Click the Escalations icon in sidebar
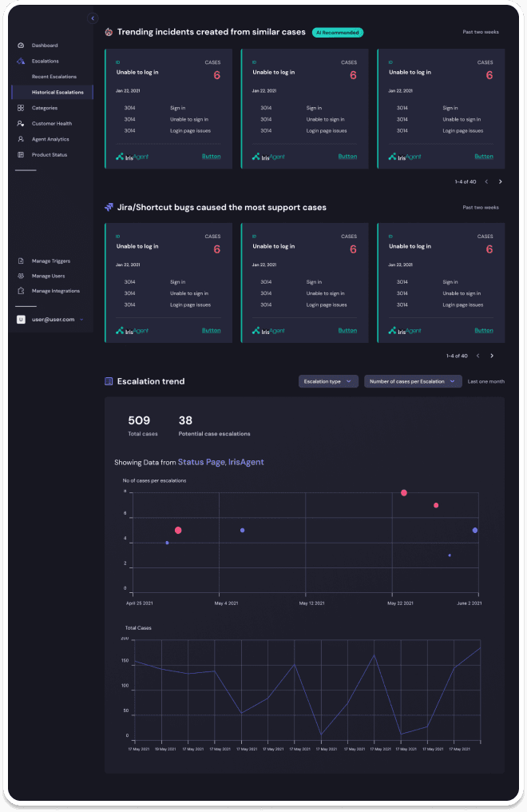 [x=21, y=61]
